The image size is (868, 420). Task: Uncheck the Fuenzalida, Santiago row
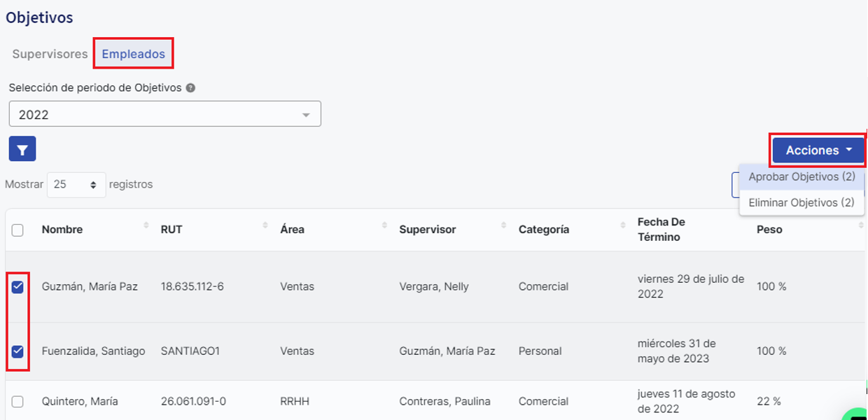coord(17,351)
